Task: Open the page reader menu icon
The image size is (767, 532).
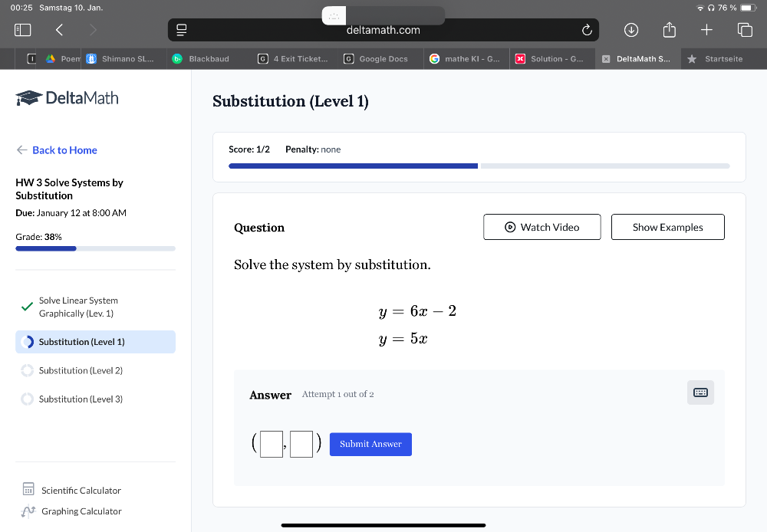Action: pyautogui.click(x=182, y=30)
